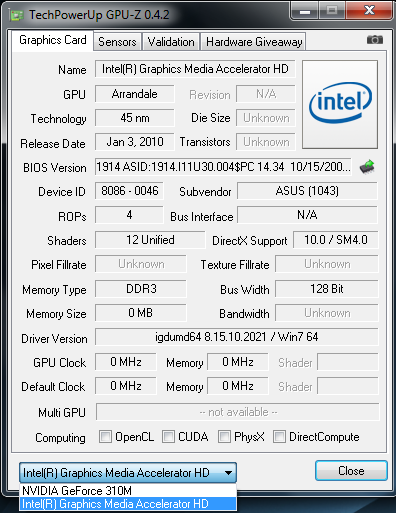
Task: Enable the OpenCL checkbox
Action: pos(105,436)
